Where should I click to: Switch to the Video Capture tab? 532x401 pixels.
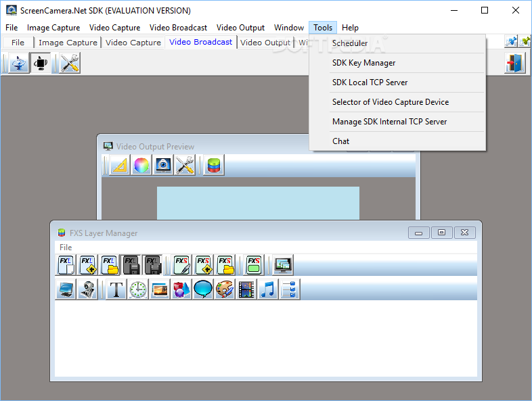133,43
